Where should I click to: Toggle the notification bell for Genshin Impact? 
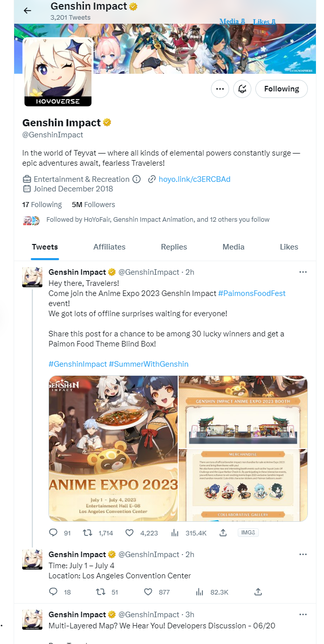coord(242,89)
